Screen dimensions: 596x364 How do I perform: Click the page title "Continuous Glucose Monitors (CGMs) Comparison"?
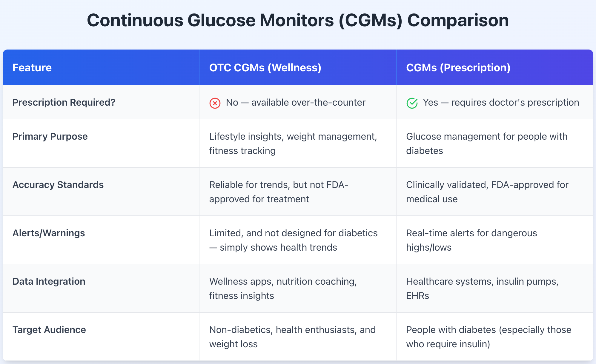click(x=298, y=20)
